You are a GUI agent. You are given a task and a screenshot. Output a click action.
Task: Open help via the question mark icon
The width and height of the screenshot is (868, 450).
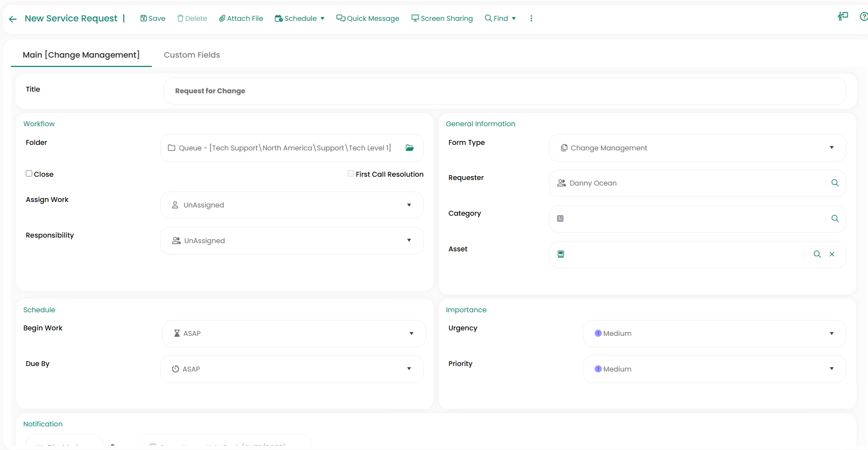[864, 17]
